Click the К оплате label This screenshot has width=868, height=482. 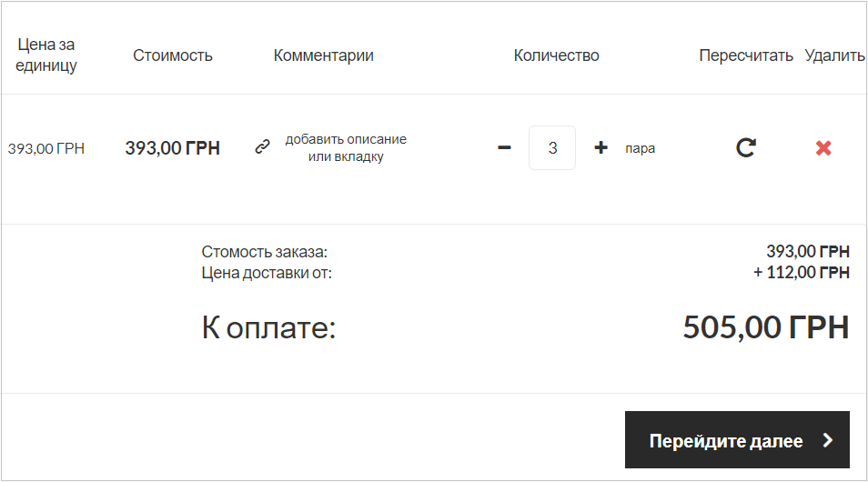tap(268, 327)
